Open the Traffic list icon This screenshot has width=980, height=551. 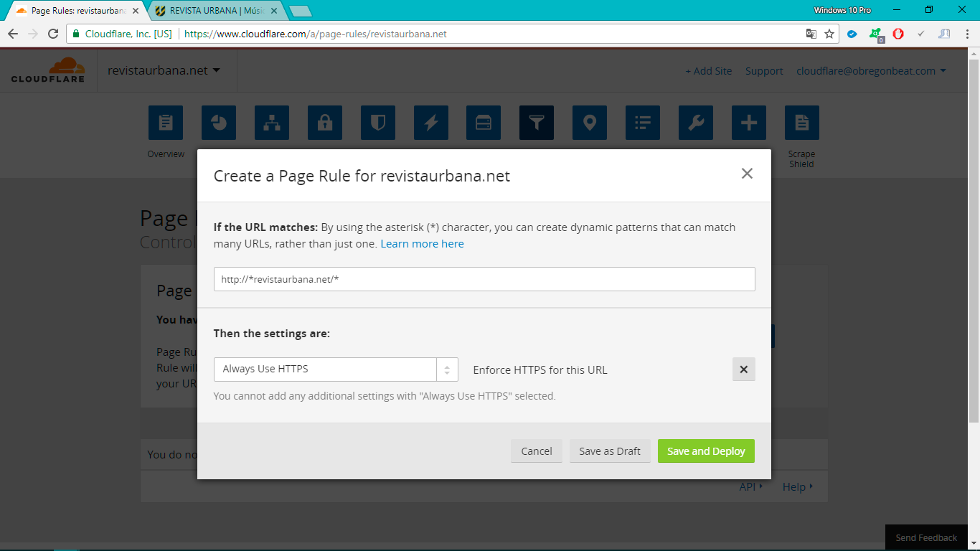[643, 123]
